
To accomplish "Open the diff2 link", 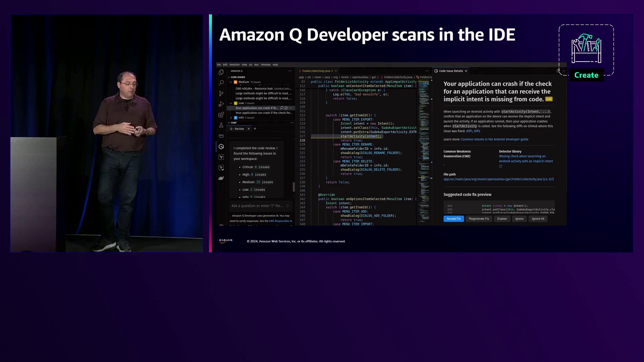I will tap(477, 131).
